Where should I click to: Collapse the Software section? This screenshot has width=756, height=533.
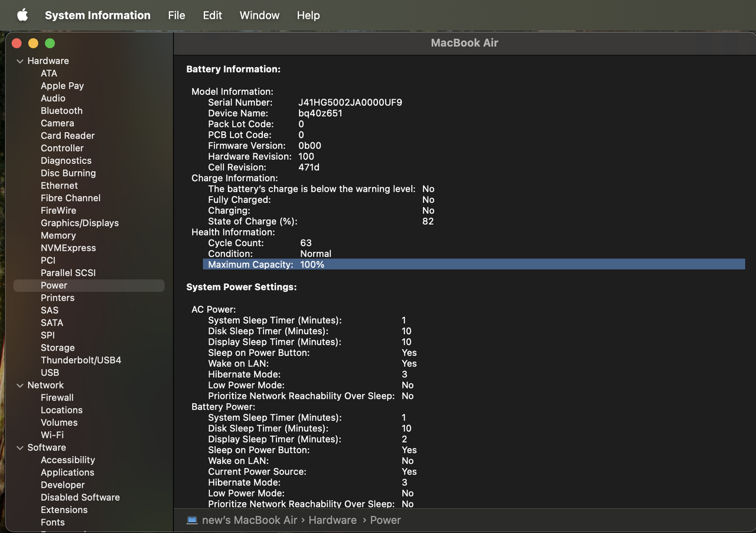tap(20, 447)
